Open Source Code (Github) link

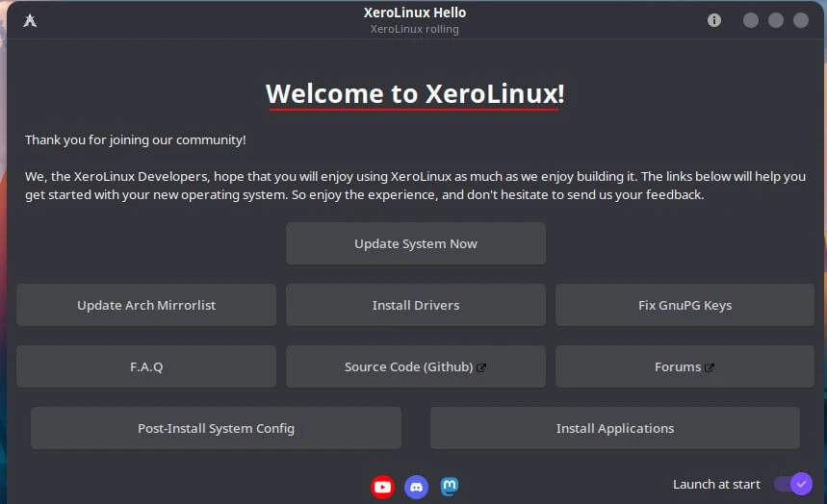(416, 366)
